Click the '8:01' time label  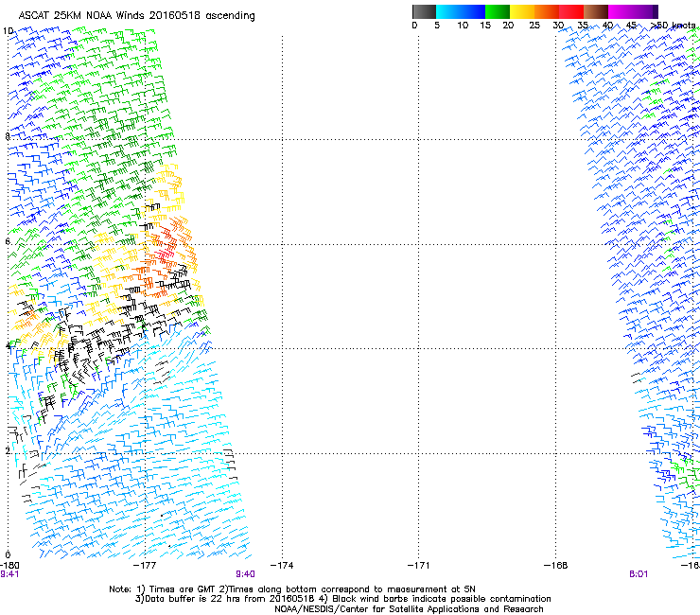[639, 574]
